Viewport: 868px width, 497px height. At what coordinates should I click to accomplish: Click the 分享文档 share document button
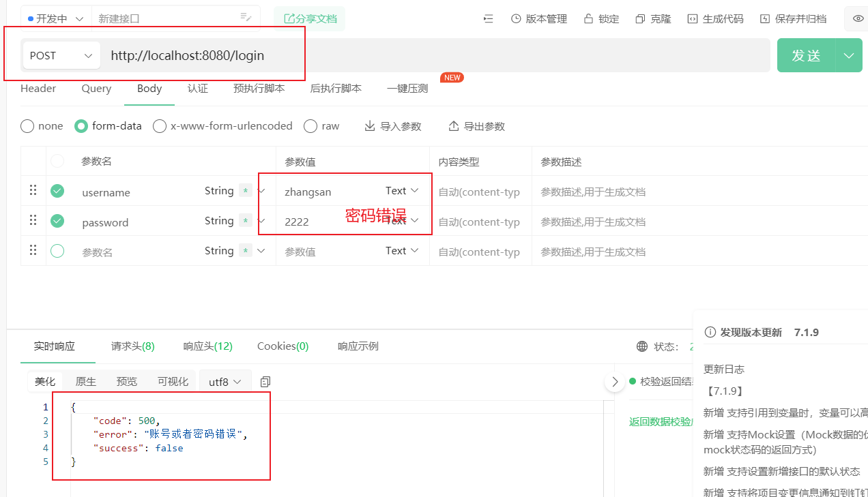[x=310, y=19]
